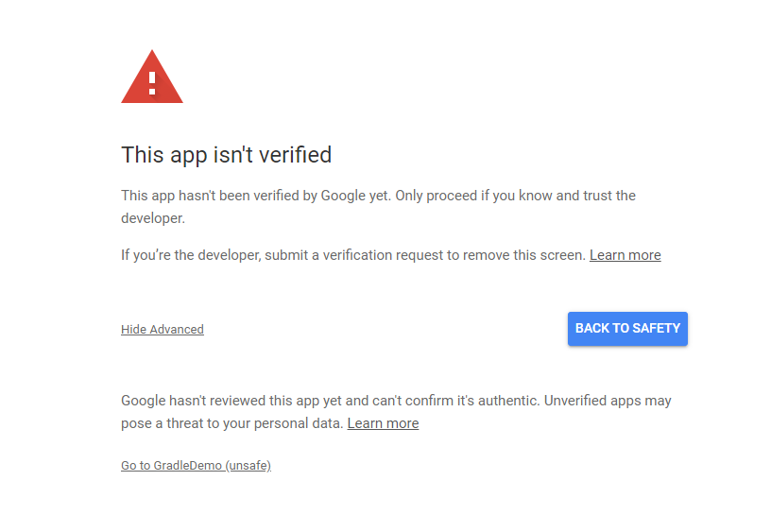Click the 'Google hasn't reviewed this app' paragraph

tap(396, 412)
